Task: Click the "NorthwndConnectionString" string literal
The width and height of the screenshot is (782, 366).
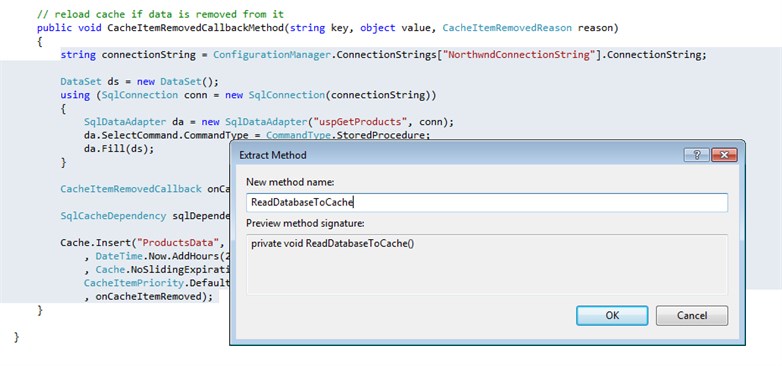Action: tap(519, 55)
